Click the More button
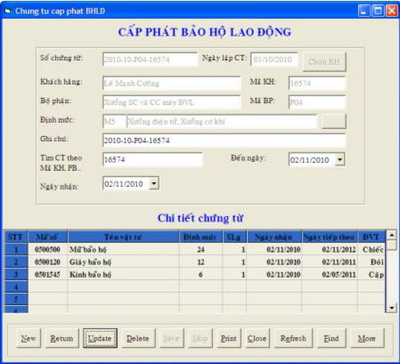This screenshot has height=364, width=400. [x=367, y=338]
